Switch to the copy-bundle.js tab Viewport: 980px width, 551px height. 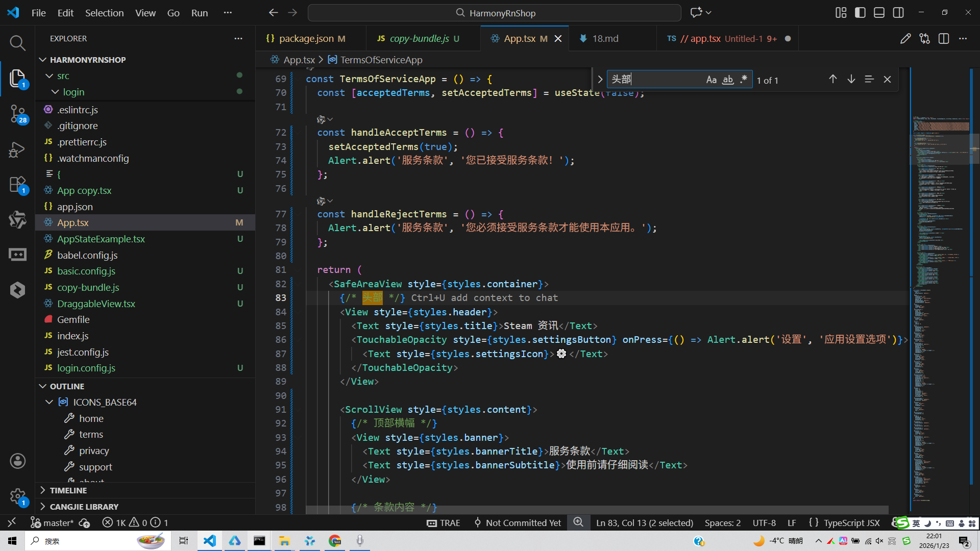(x=419, y=39)
